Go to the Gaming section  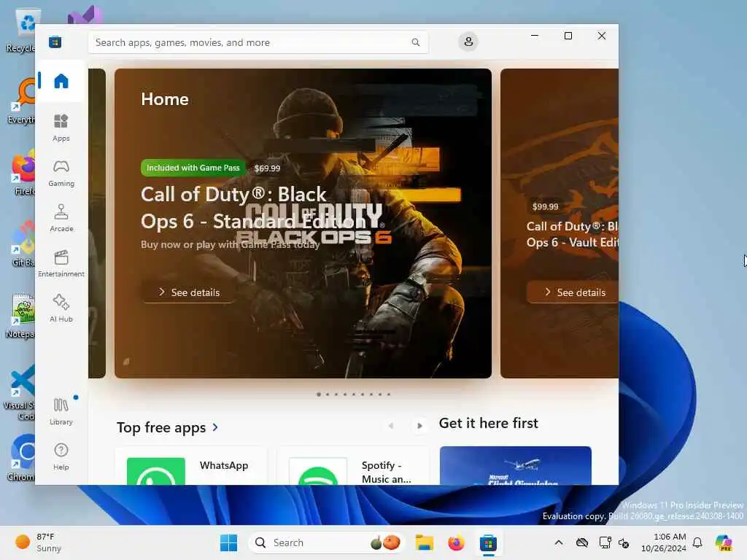[x=61, y=174]
